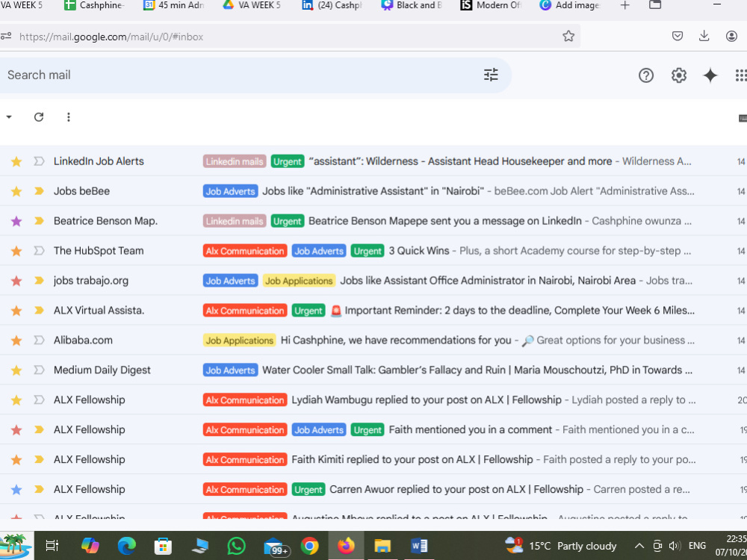
Task: Open Firefox Pocket save icon
Action: (678, 36)
